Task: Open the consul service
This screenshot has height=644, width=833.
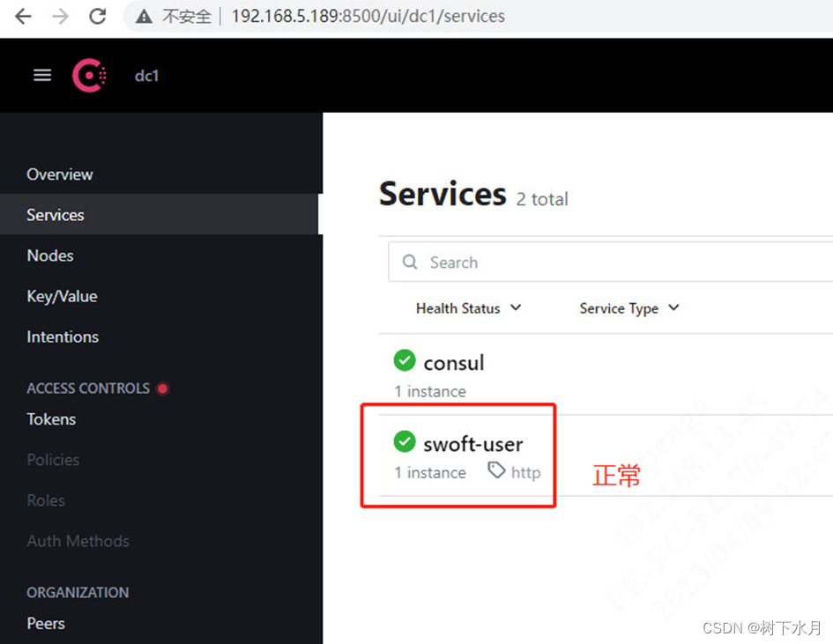Action: [454, 363]
